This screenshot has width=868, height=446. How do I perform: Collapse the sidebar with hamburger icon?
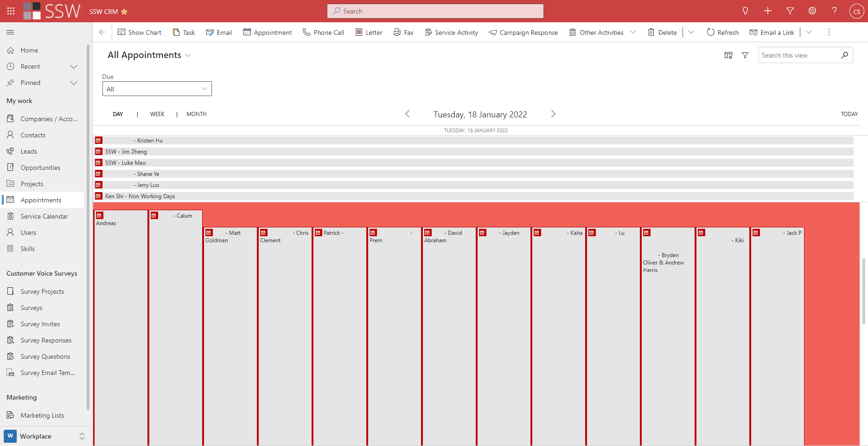pyautogui.click(x=10, y=32)
